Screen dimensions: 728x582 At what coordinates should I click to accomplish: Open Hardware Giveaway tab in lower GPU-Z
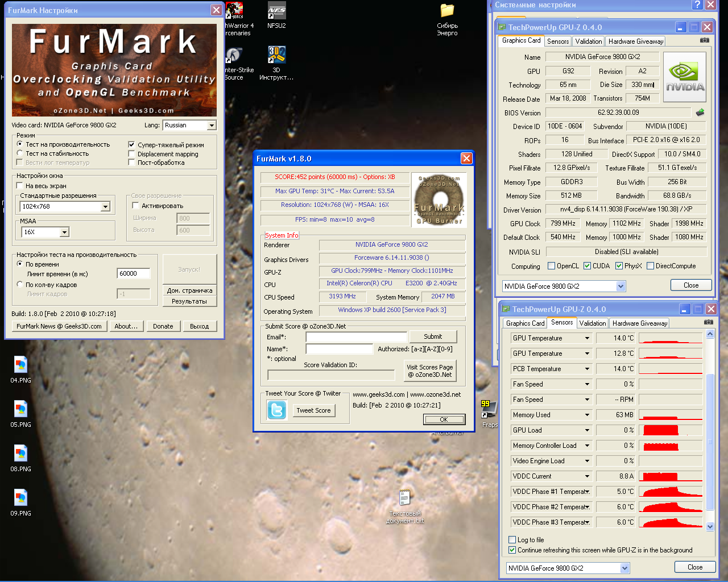tap(640, 323)
